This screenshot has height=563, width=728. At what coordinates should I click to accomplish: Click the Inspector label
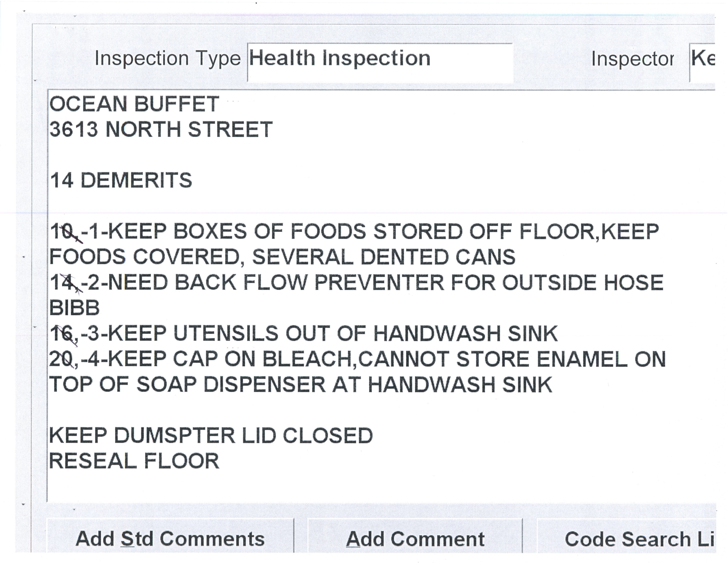coord(632,59)
